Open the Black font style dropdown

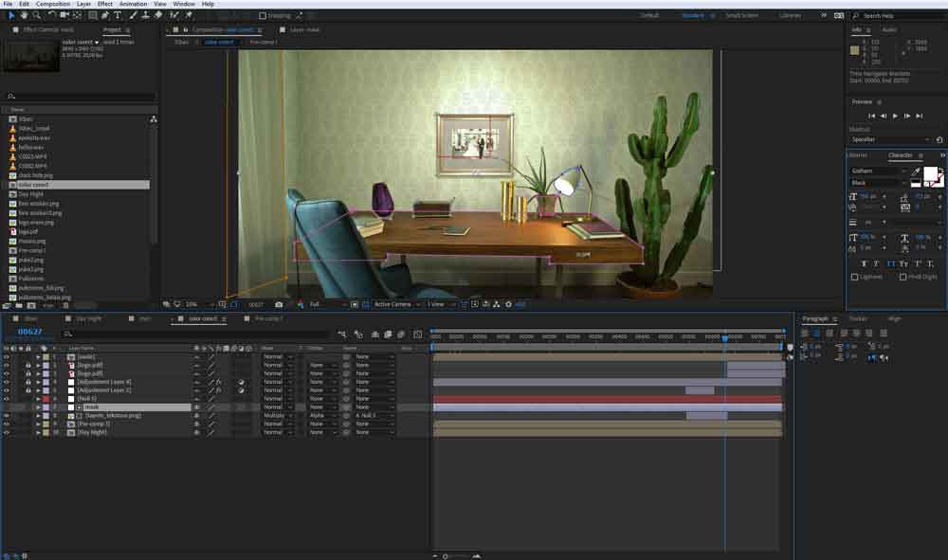click(879, 183)
